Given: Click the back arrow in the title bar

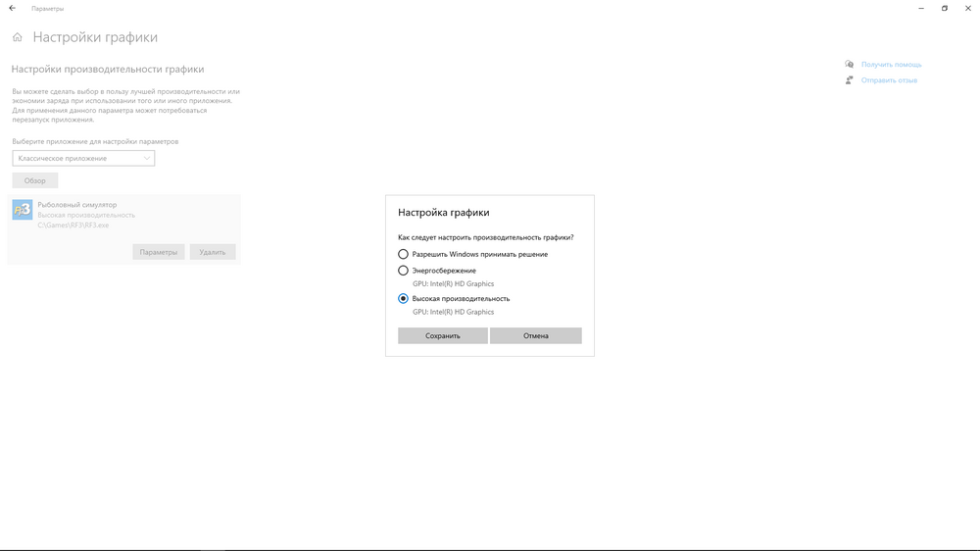Looking at the screenshot, I should [12, 8].
